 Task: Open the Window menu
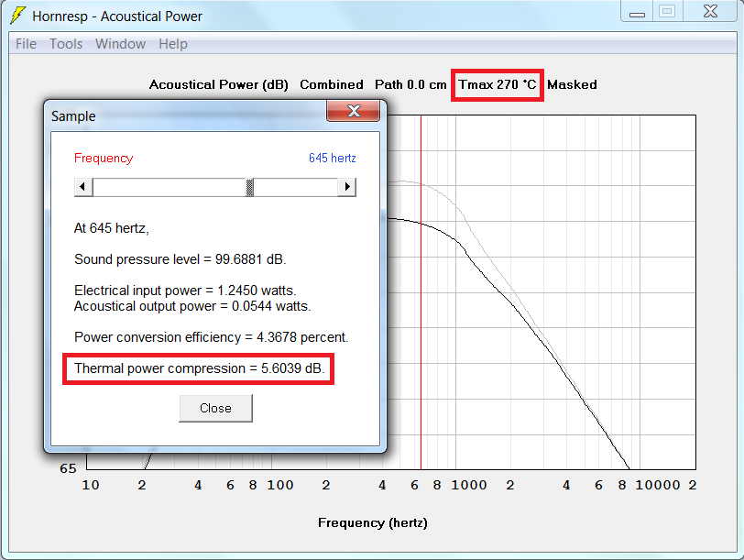(x=120, y=44)
